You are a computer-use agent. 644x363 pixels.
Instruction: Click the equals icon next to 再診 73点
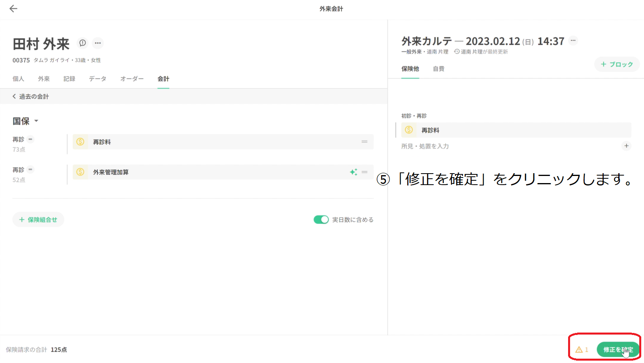point(30,139)
